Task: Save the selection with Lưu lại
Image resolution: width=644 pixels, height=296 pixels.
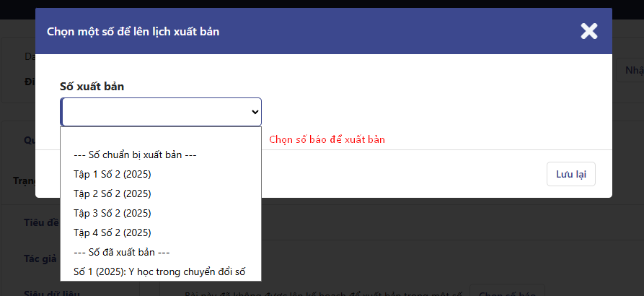Action: click(571, 174)
